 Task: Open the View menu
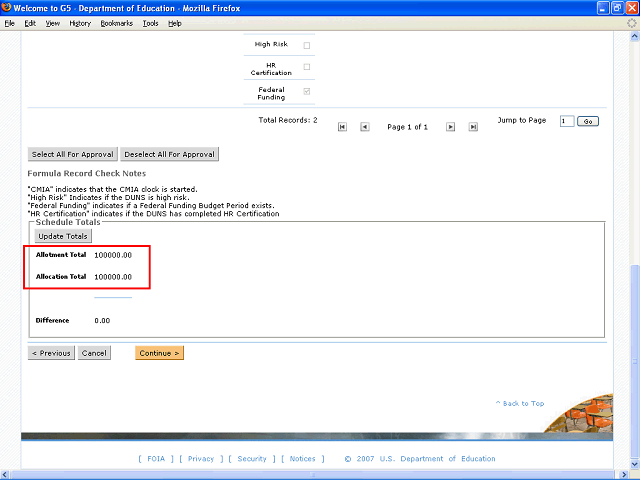(x=53, y=23)
